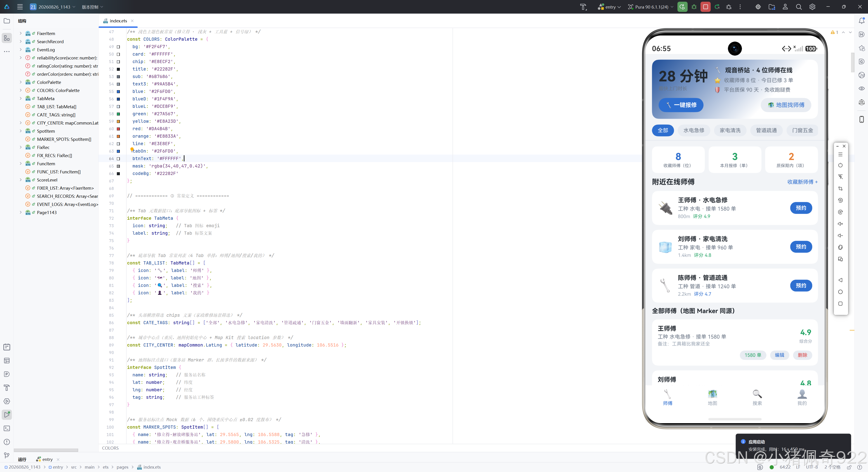Open the hamburger main menu
Viewport: 868px width, 472px height.
[x=20, y=7]
